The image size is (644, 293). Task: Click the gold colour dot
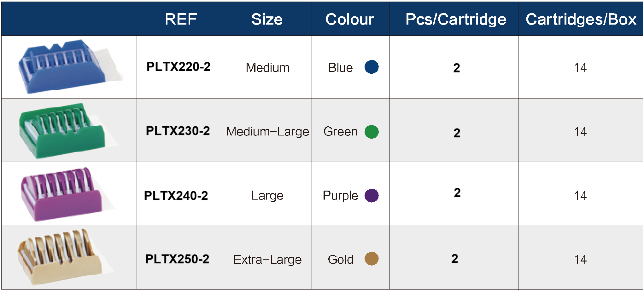(371, 259)
